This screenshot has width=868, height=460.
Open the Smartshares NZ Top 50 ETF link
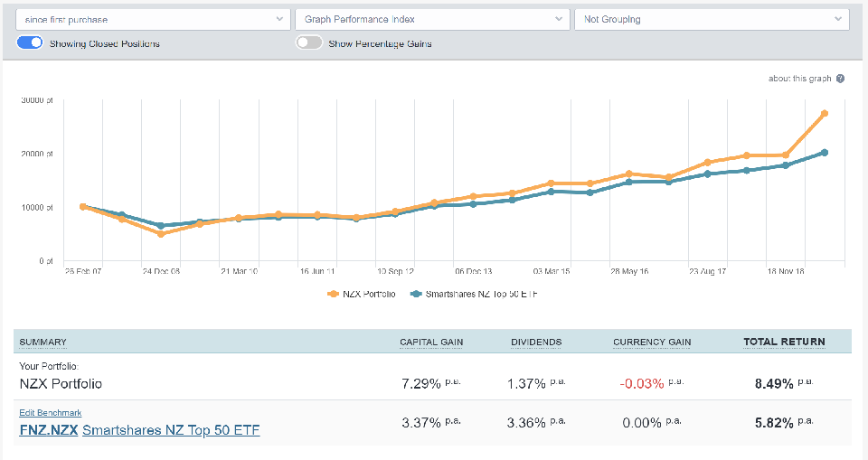171,430
